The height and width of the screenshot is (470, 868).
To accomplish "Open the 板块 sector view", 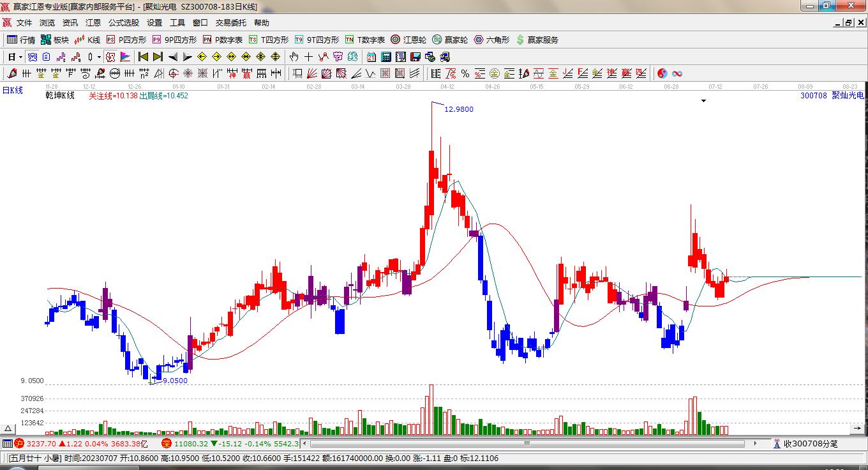I will (54, 40).
